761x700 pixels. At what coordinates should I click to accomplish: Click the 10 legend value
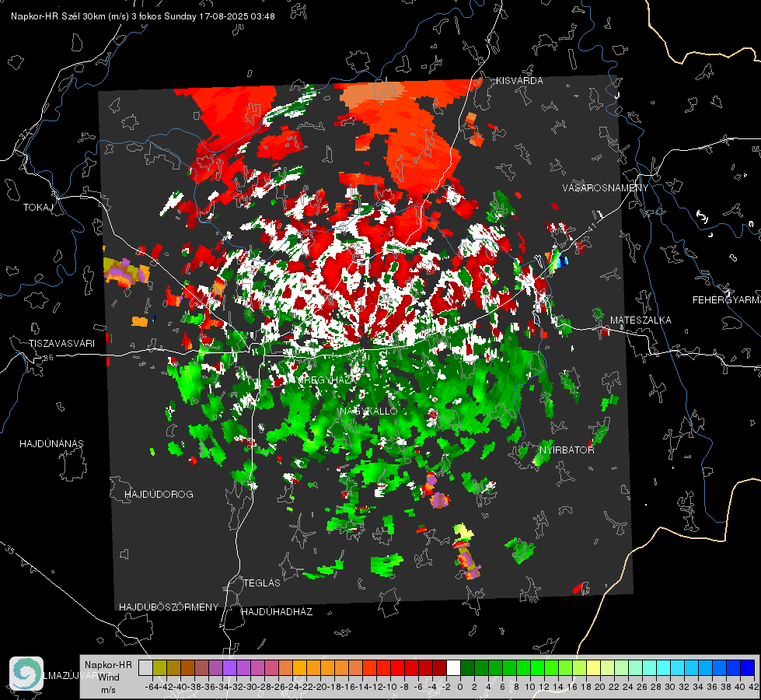pos(530,687)
